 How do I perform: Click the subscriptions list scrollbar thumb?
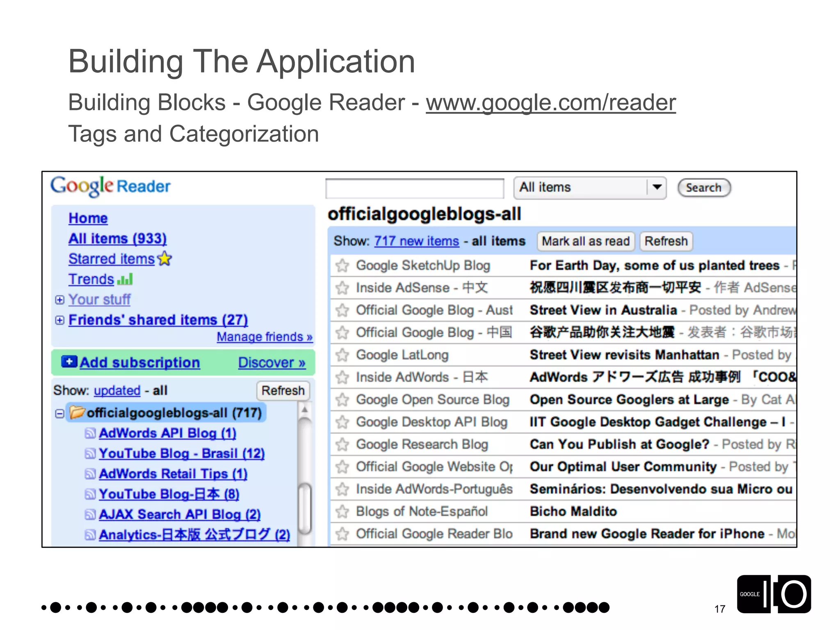pos(304,508)
